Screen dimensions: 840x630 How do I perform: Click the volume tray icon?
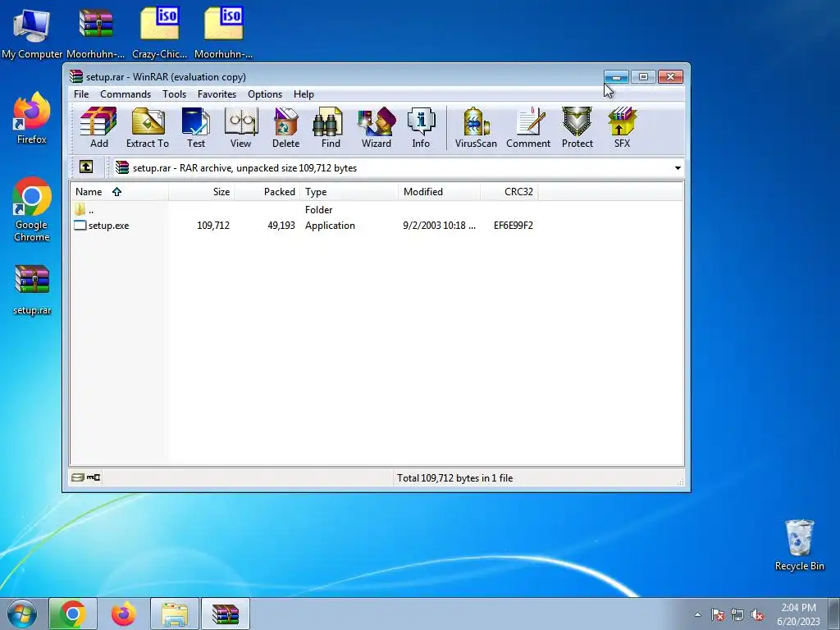pyautogui.click(x=757, y=614)
